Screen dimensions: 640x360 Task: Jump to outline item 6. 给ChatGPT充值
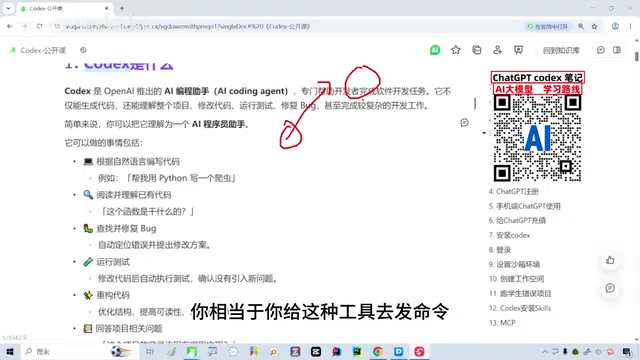[x=517, y=220]
